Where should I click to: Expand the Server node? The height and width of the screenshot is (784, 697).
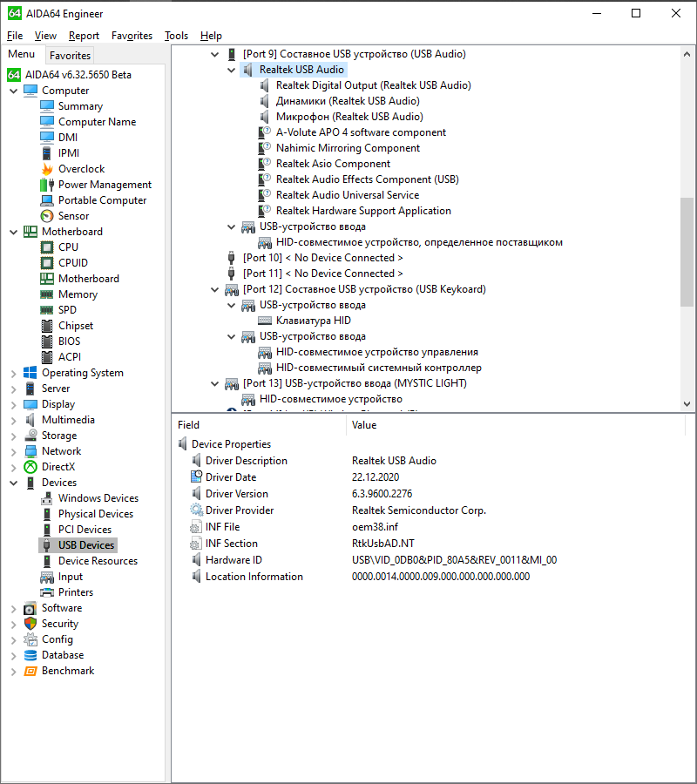point(14,389)
